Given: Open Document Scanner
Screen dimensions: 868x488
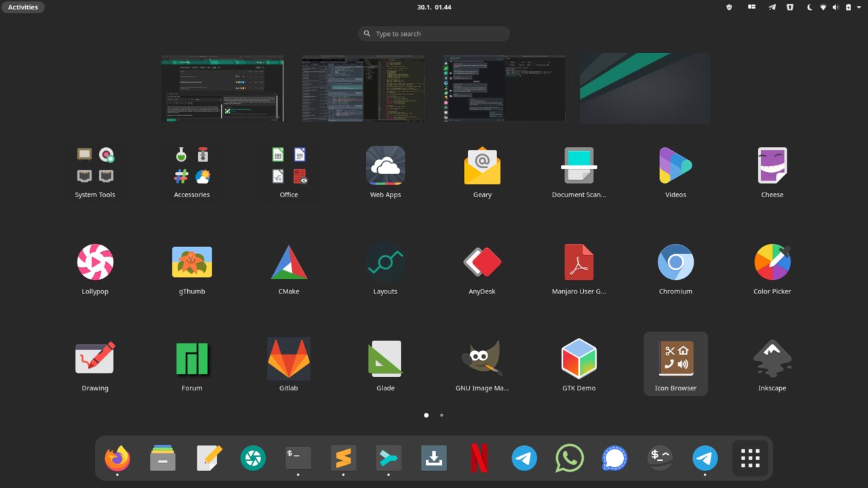Looking at the screenshot, I should click(578, 164).
